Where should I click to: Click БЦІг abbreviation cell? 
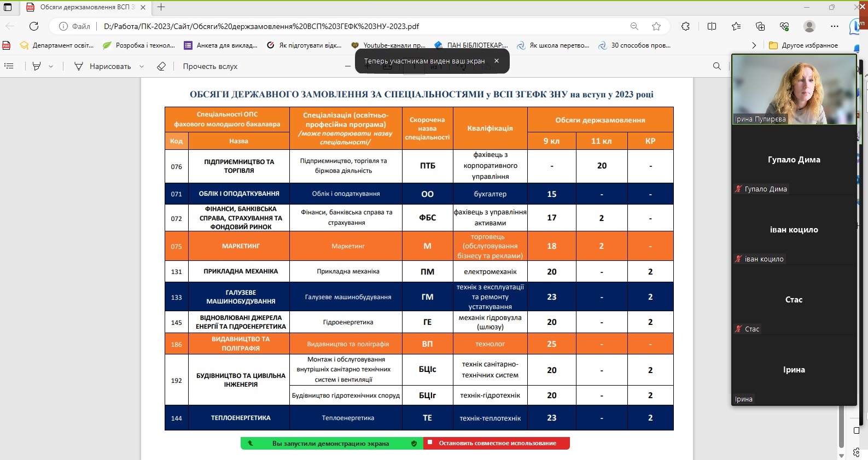point(427,395)
